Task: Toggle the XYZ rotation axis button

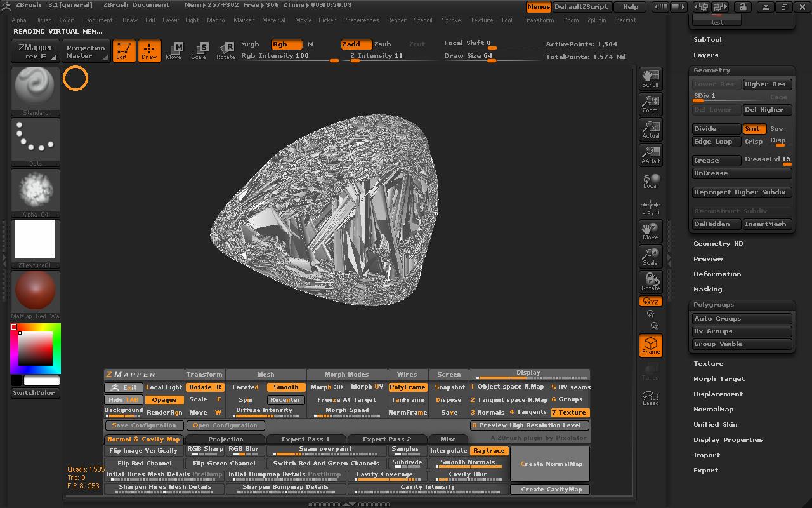Action: click(x=650, y=302)
